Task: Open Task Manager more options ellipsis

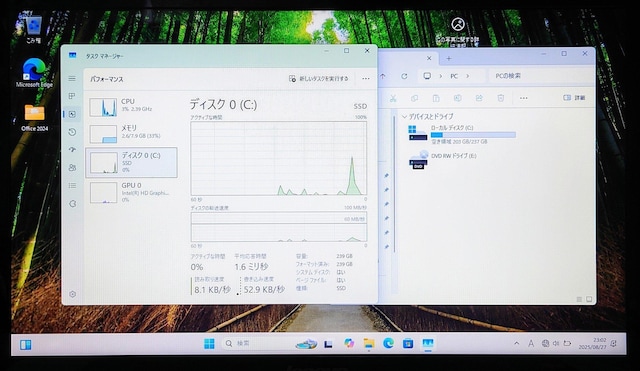Action: click(366, 79)
